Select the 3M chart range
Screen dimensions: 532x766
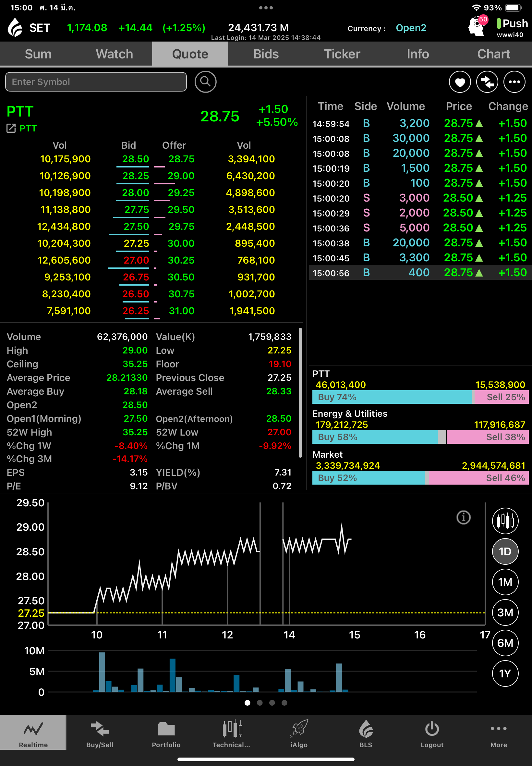(505, 612)
